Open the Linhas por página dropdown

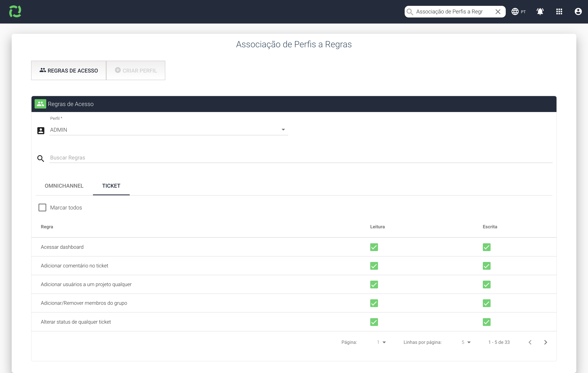(466, 342)
